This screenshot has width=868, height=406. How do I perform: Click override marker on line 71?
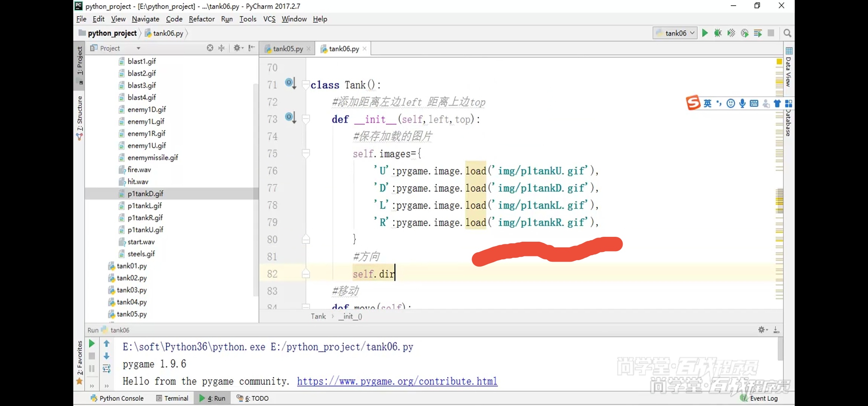[x=290, y=83]
